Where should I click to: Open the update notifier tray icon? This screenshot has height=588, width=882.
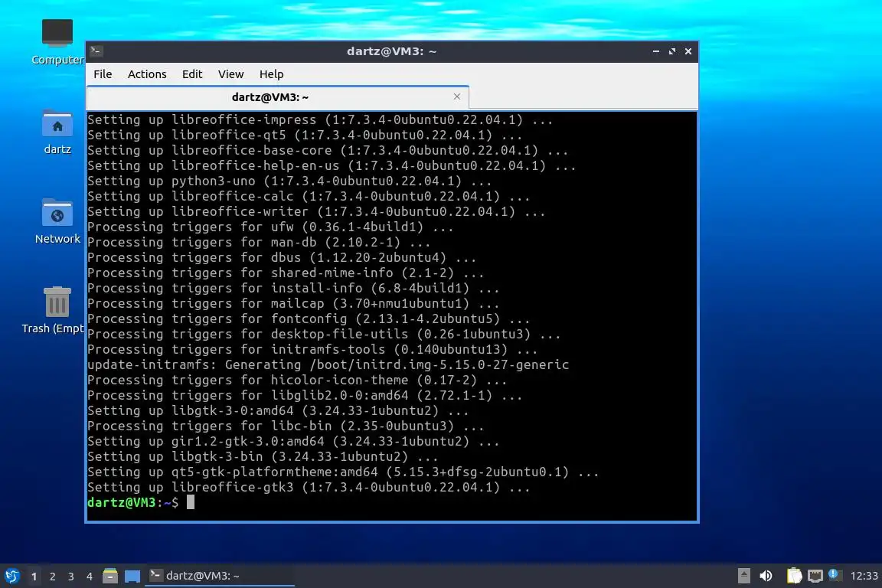click(835, 575)
